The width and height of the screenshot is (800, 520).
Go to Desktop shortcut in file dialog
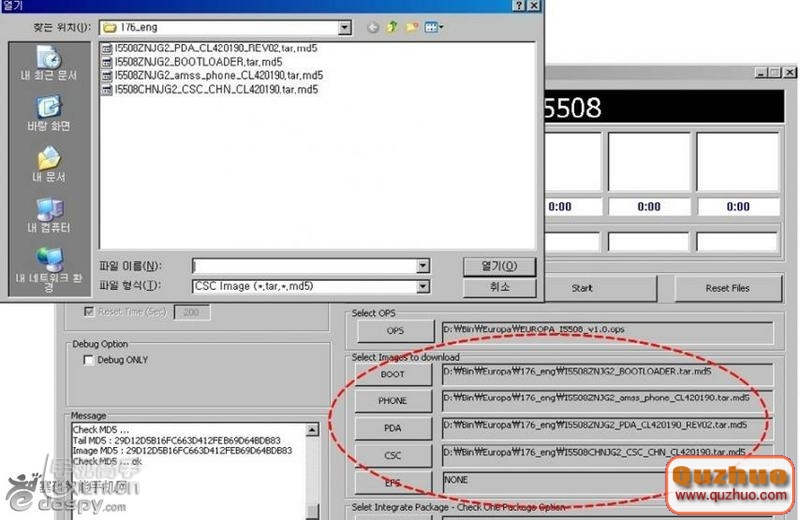49,113
